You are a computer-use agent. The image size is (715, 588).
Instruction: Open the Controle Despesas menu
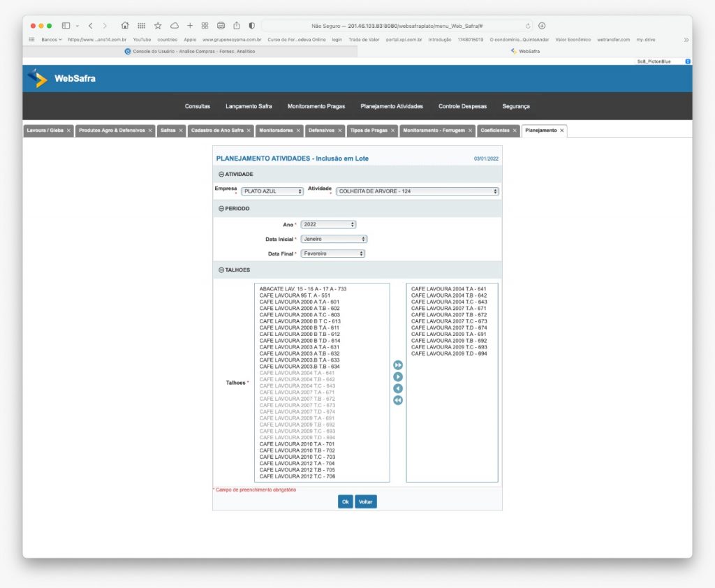click(462, 106)
